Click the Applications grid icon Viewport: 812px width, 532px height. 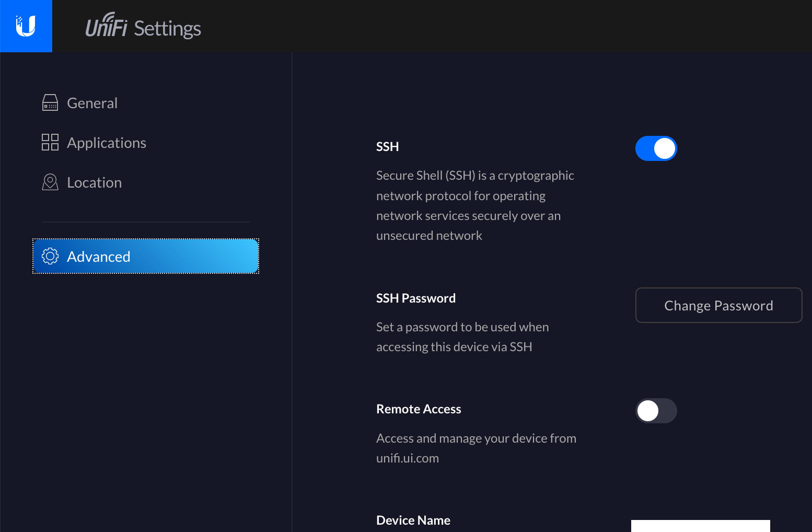point(50,142)
